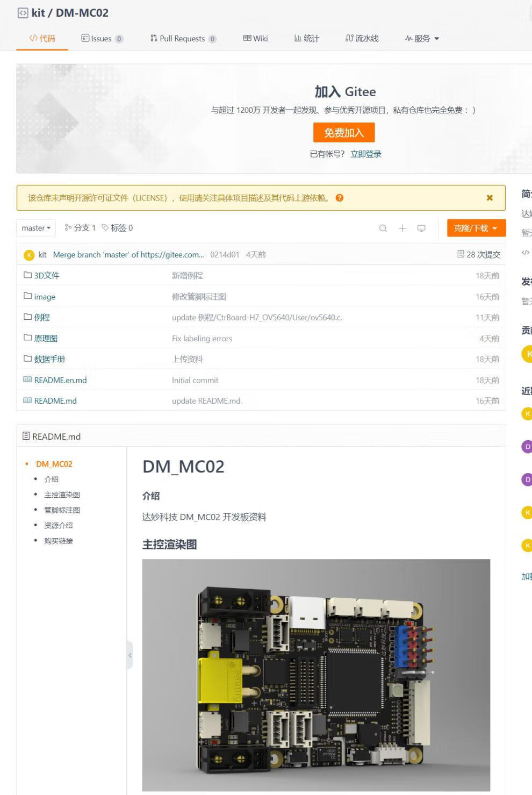532x795 pixels.
Task: Click the README.en.md file icon
Action: [27, 379]
